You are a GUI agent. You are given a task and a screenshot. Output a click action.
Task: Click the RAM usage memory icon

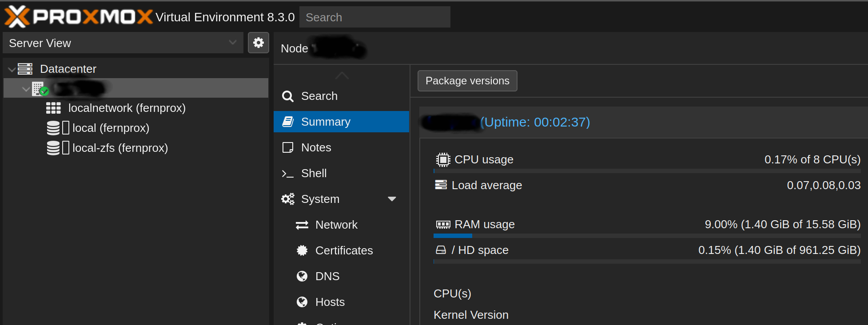pos(443,225)
